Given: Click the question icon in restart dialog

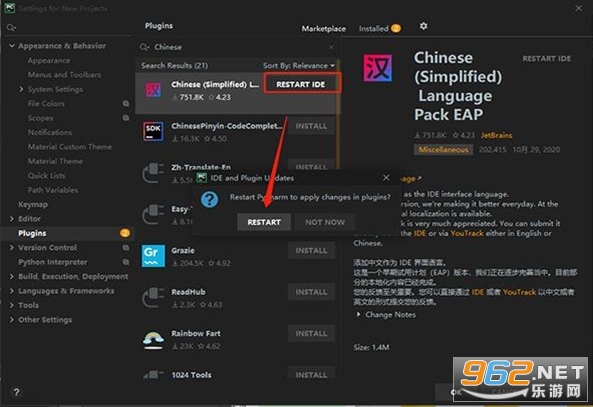Looking at the screenshot, I should [x=209, y=199].
